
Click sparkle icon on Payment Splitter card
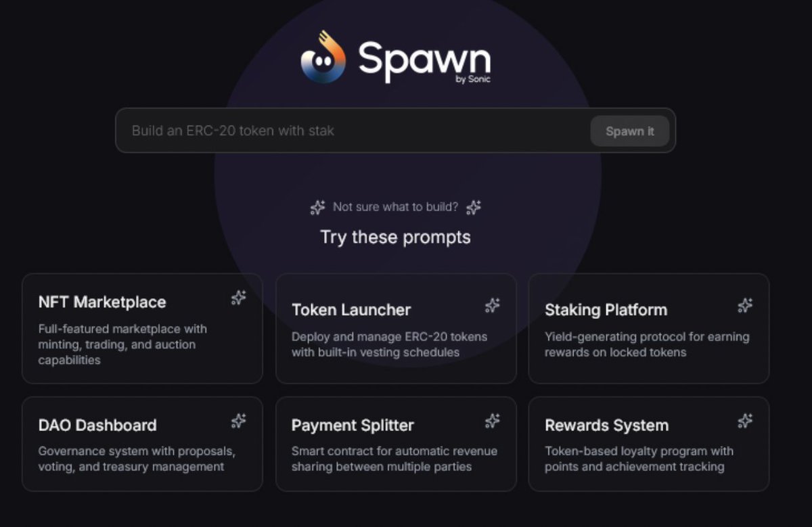pos(493,421)
